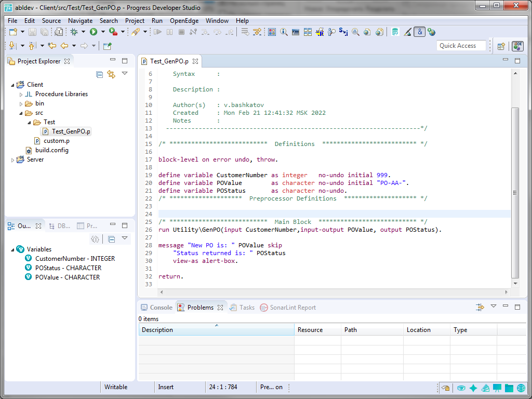The height and width of the screenshot is (399, 532).
Task: Open the OpenEdge menu
Action: pos(184,21)
